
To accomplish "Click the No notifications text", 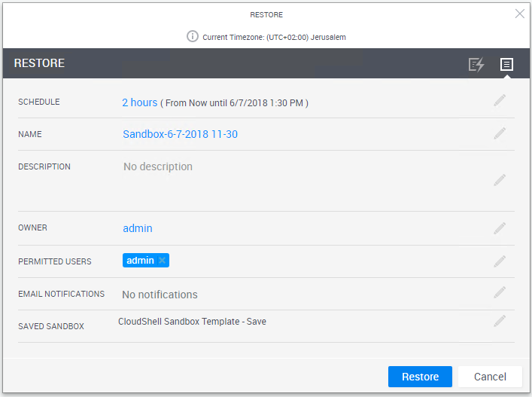I will coord(160,295).
